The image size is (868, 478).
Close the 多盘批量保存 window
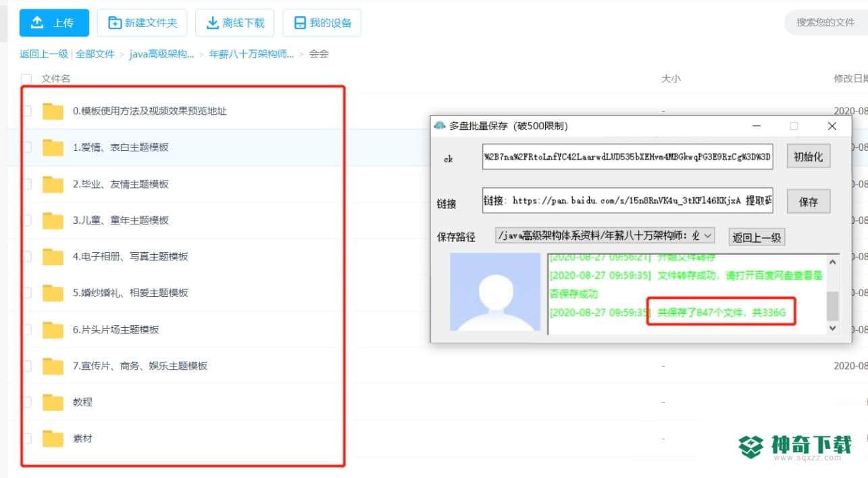click(832, 126)
